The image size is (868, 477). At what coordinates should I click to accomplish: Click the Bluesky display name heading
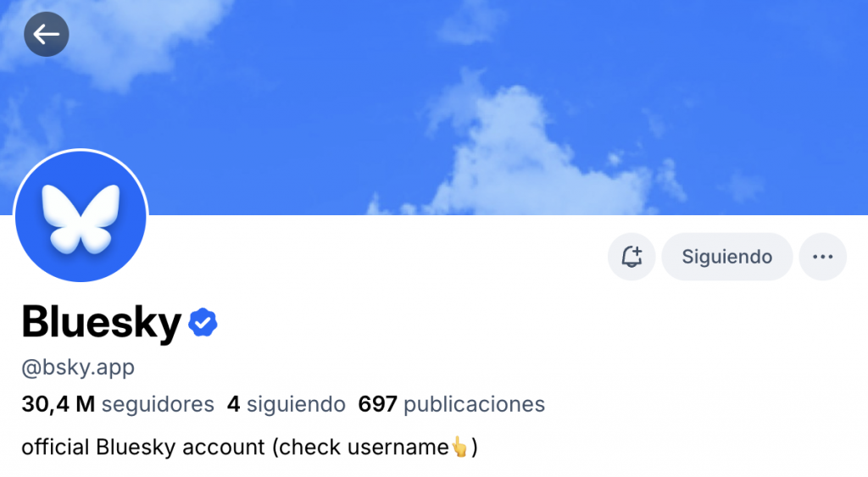(102, 322)
